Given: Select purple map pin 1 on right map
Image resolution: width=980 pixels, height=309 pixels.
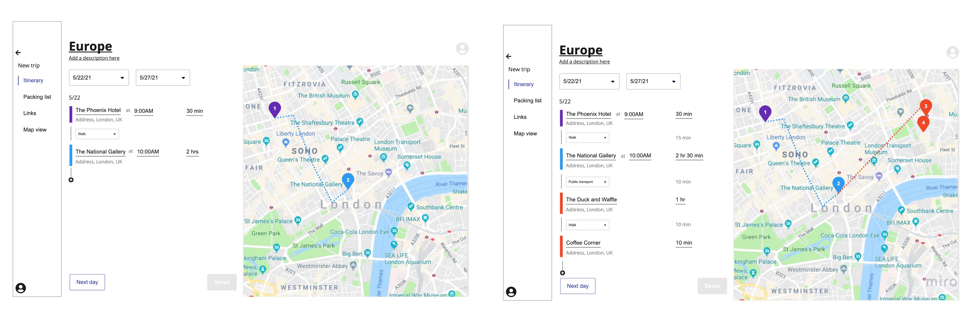Looking at the screenshot, I should pos(765,113).
